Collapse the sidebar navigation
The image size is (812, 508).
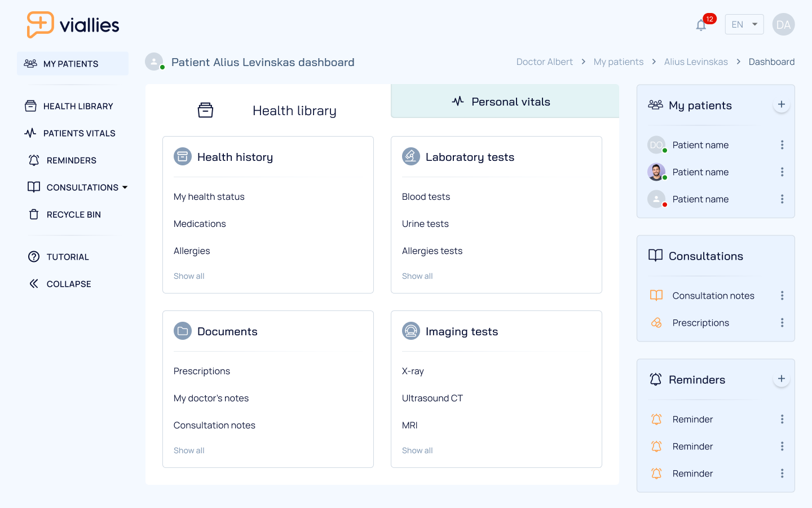pyautogui.click(x=60, y=284)
